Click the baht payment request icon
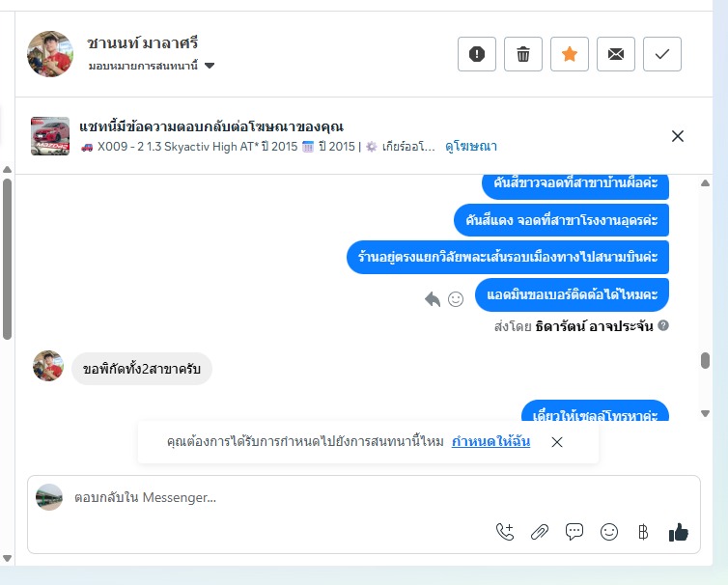 643,532
